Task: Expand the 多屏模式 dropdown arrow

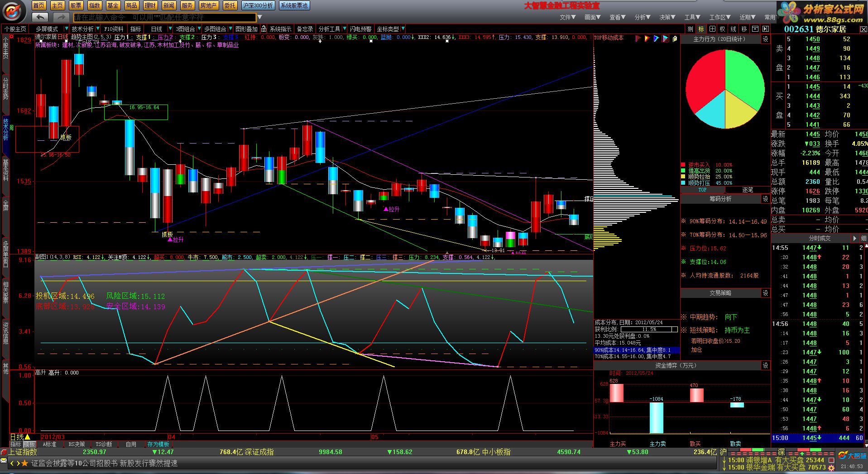Action: (67, 29)
